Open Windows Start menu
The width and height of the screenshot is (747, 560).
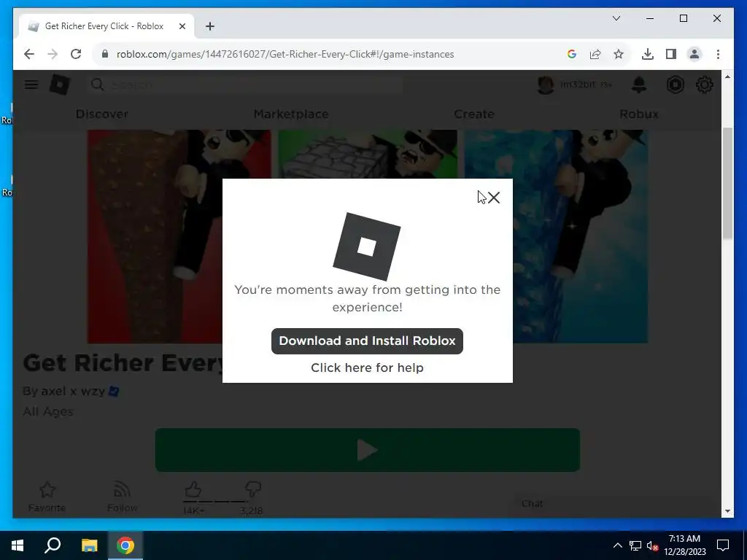pos(18,545)
